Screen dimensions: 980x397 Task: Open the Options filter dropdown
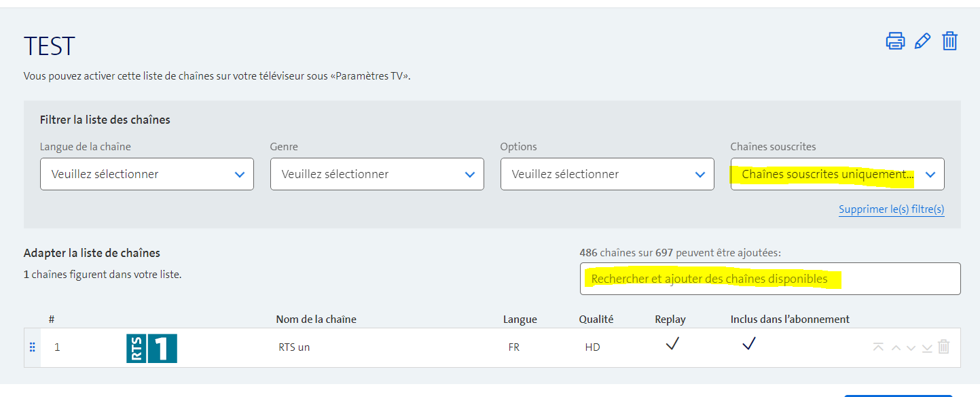(x=607, y=174)
